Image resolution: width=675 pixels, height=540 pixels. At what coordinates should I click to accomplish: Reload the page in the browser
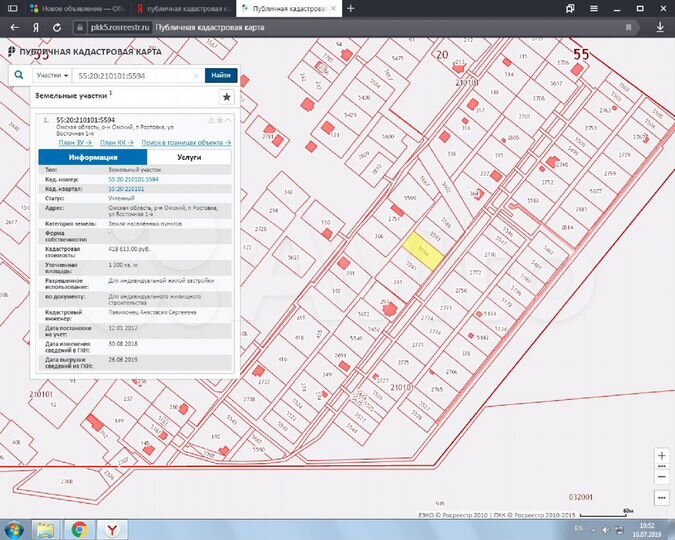(x=57, y=28)
